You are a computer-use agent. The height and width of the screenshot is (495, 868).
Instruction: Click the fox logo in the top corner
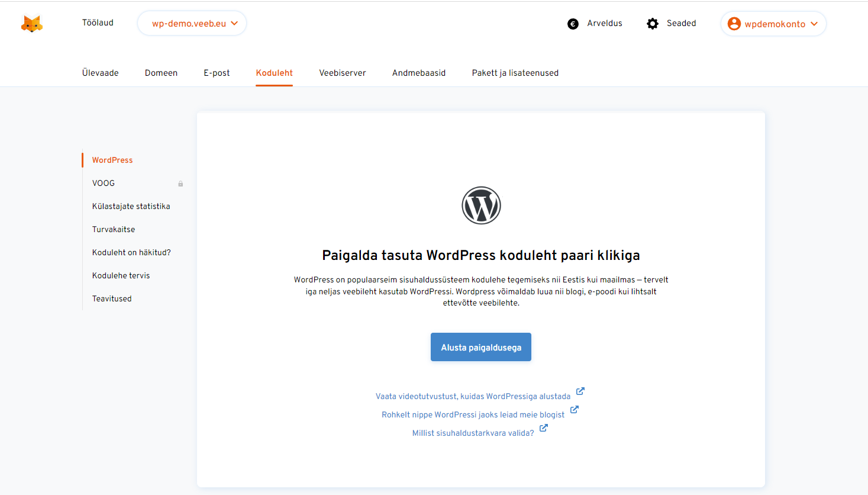click(x=32, y=23)
